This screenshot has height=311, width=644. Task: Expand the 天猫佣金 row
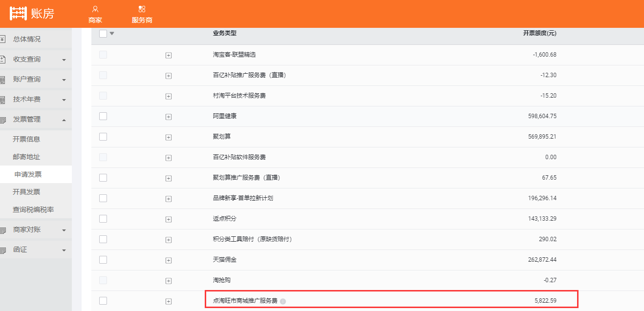click(169, 260)
